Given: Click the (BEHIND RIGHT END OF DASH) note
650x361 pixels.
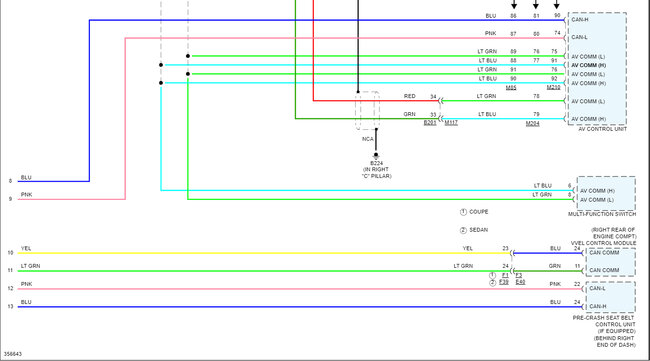Looking at the screenshot, I should coord(615,342).
